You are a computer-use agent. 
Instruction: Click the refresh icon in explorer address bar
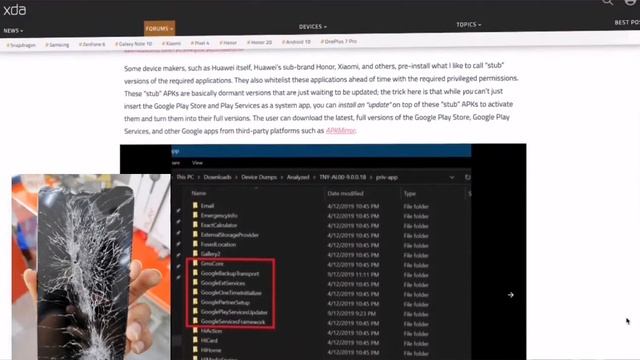[x=467, y=177]
